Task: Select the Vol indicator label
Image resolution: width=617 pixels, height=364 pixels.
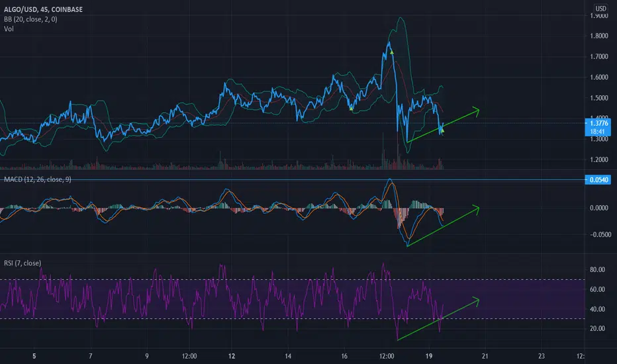Action: coord(9,28)
